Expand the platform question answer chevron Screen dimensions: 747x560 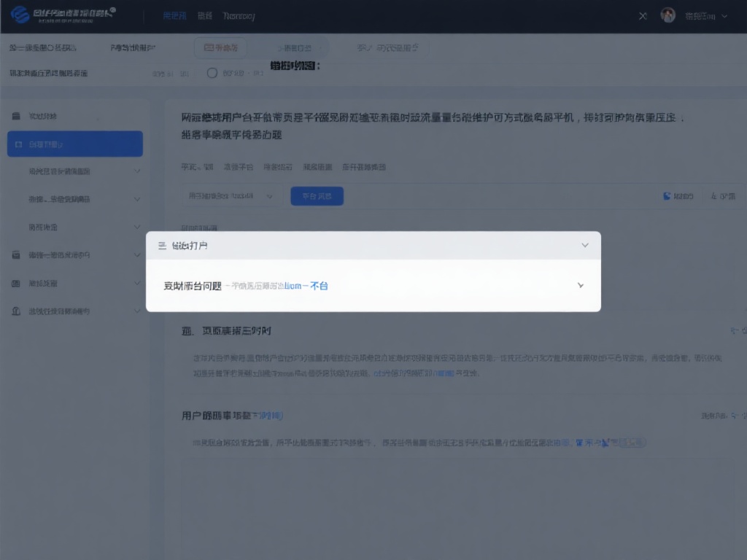click(580, 286)
